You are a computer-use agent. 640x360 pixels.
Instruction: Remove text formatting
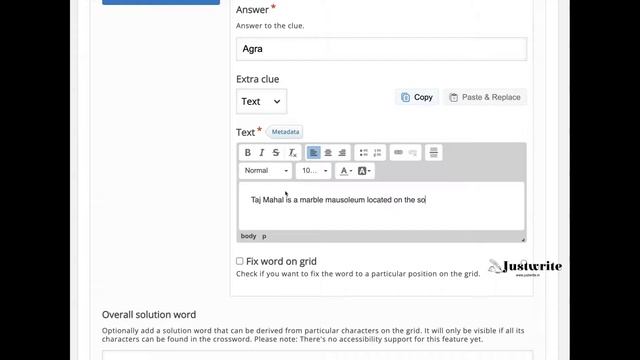(x=292, y=153)
